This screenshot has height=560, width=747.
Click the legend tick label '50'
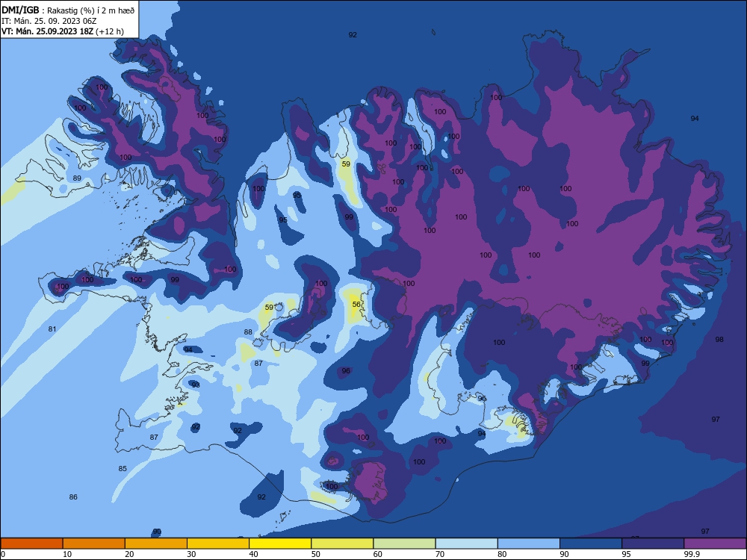click(316, 554)
